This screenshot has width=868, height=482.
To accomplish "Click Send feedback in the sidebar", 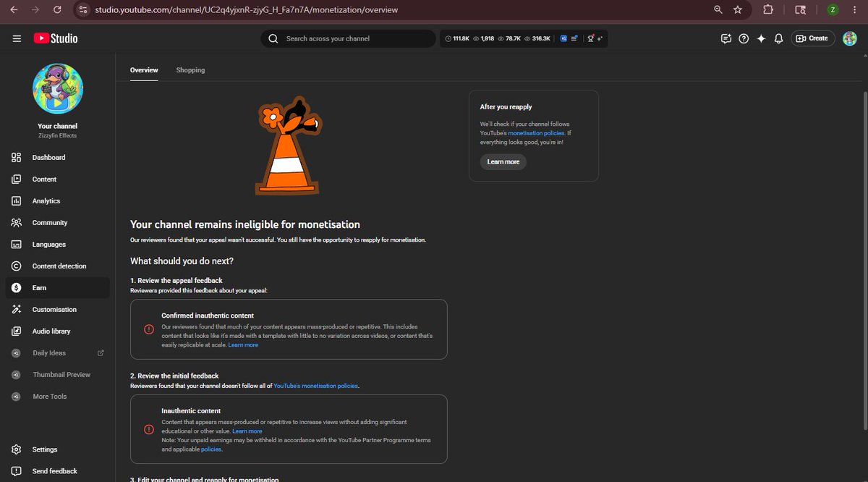I will (x=57, y=471).
